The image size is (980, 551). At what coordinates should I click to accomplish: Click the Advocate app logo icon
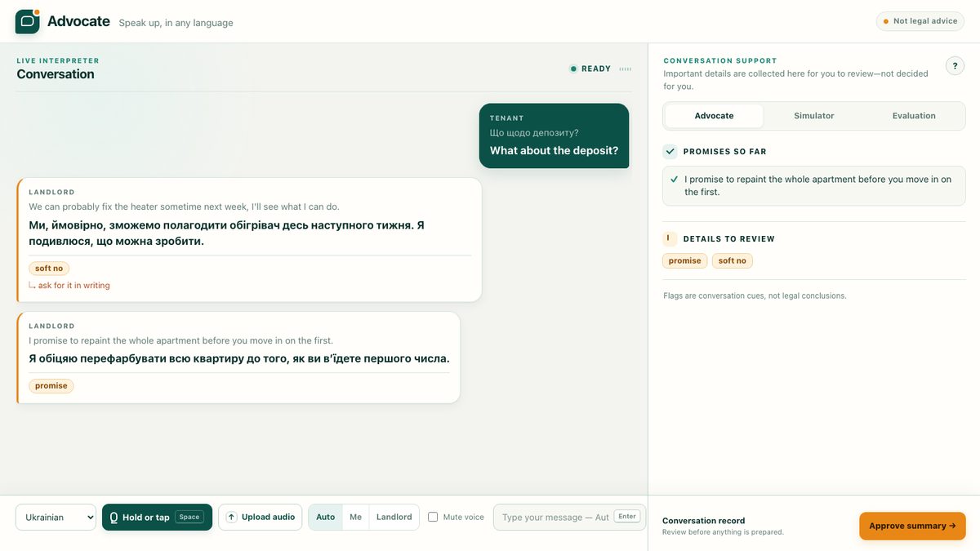(27, 21)
